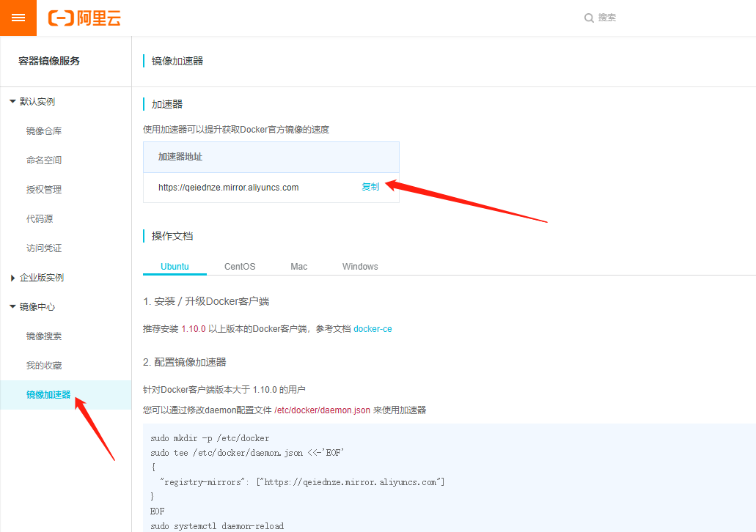Viewport: 756px width, 532px height.
Task: Click 复制 to copy the accelerator address
Action: click(371, 187)
